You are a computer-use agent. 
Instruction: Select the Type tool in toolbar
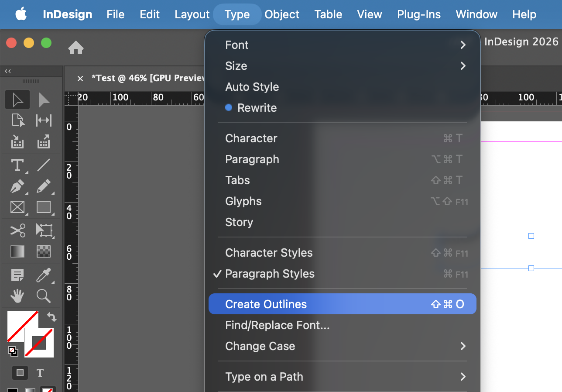point(17,165)
